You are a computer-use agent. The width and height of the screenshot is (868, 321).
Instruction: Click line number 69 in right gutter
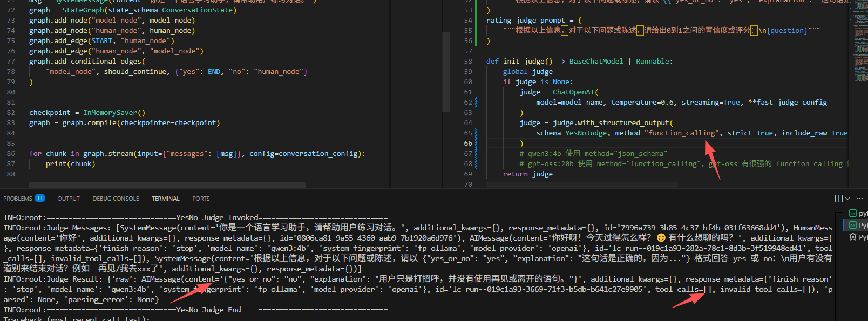468,174
